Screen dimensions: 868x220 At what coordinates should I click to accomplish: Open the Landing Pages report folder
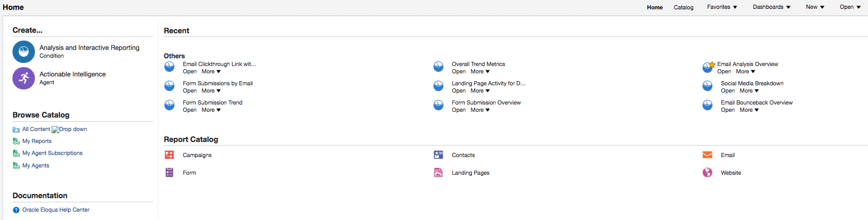tap(470, 173)
